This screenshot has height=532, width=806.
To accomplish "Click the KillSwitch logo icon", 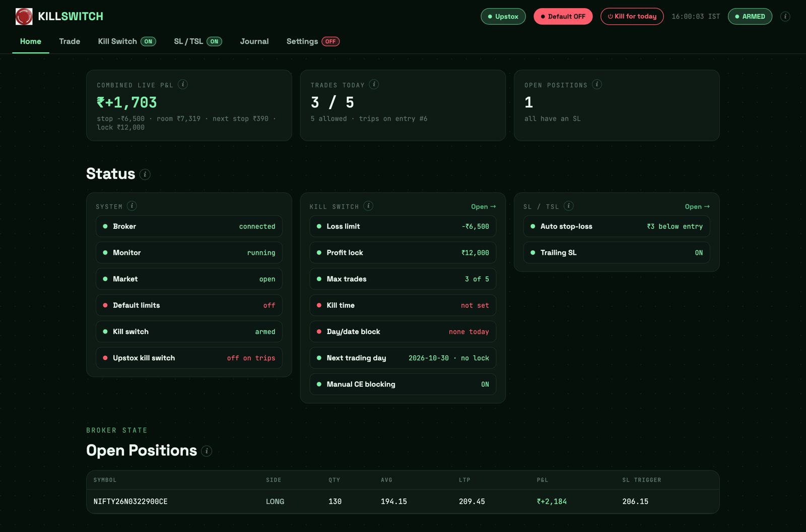I will 24,17.
